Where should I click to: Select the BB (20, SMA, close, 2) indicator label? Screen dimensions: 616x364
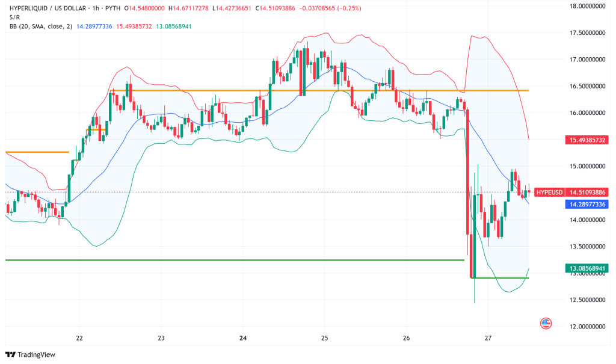[41, 26]
